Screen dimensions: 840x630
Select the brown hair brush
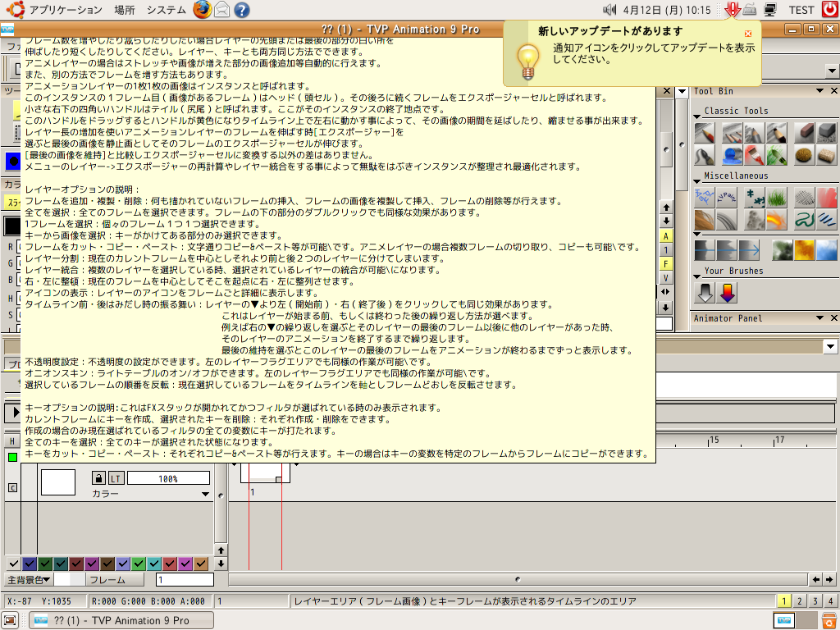(x=705, y=220)
